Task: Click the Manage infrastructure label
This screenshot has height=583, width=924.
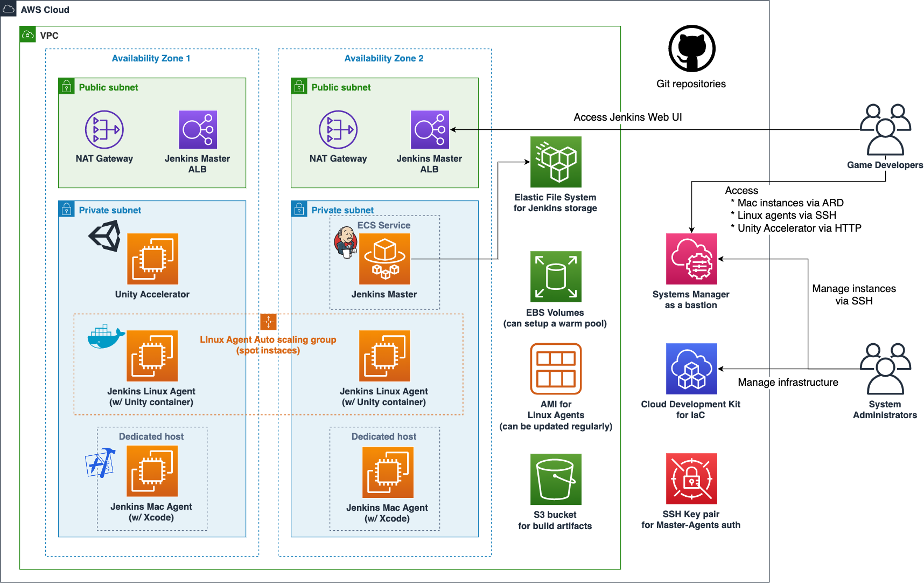Action: point(789,383)
